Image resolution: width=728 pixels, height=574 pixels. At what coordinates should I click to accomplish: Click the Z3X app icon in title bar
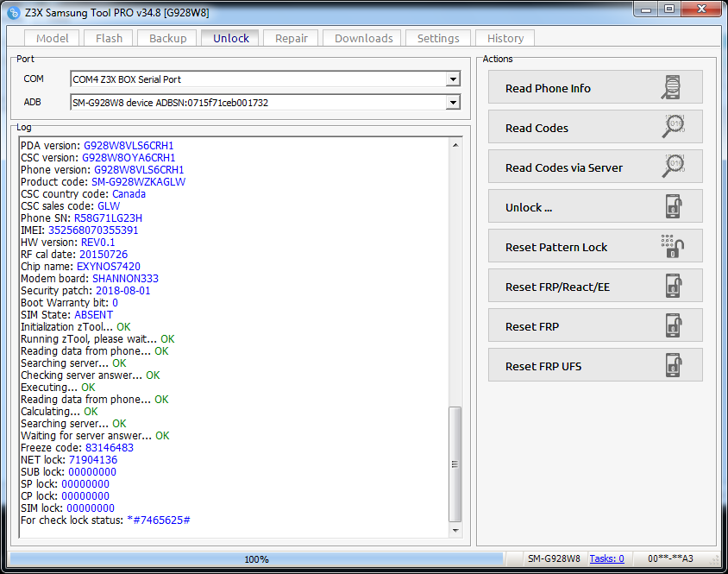(x=14, y=13)
